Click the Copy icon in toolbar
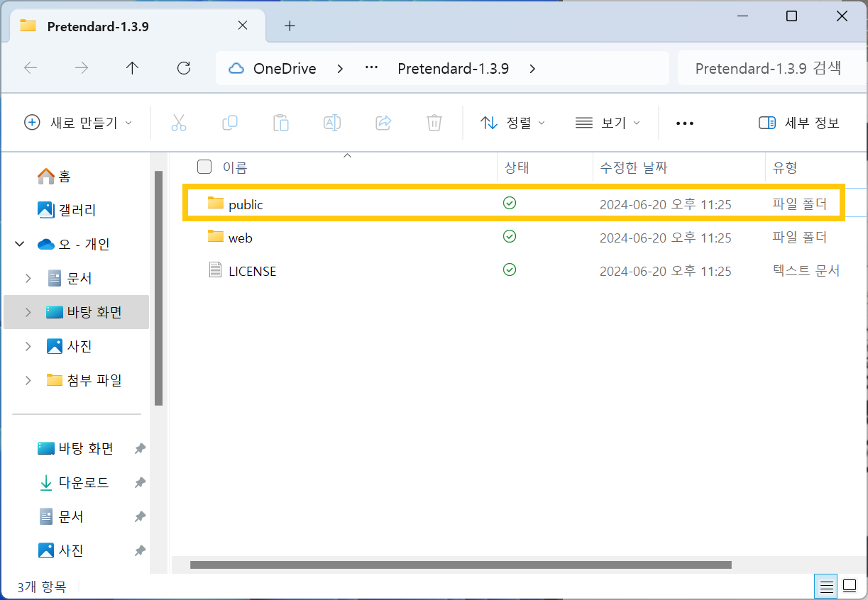This screenshot has width=868, height=600. 230,123
